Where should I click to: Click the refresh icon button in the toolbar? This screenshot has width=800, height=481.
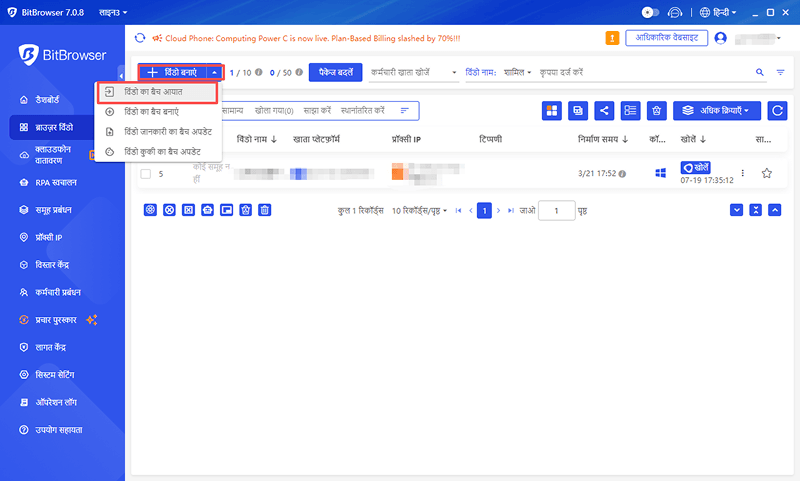pos(776,110)
